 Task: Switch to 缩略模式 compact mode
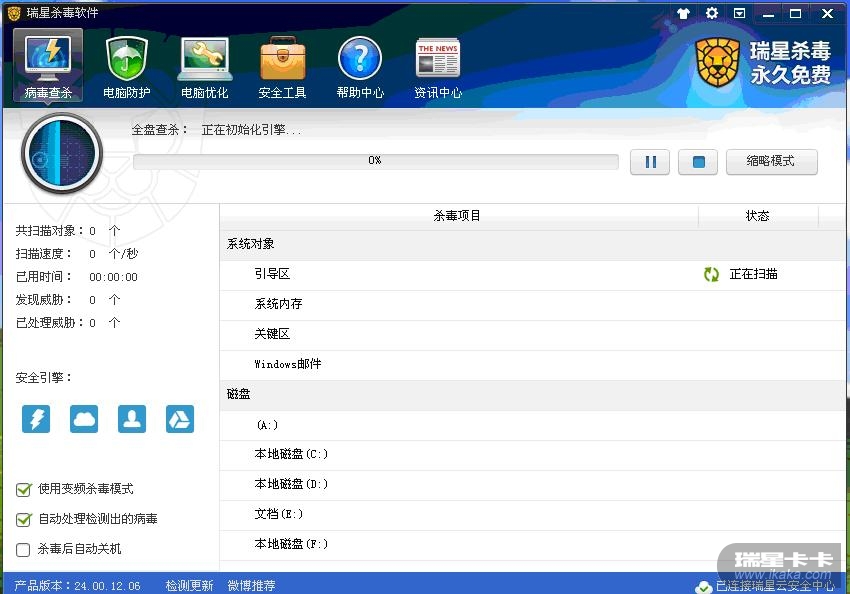(771, 162)
